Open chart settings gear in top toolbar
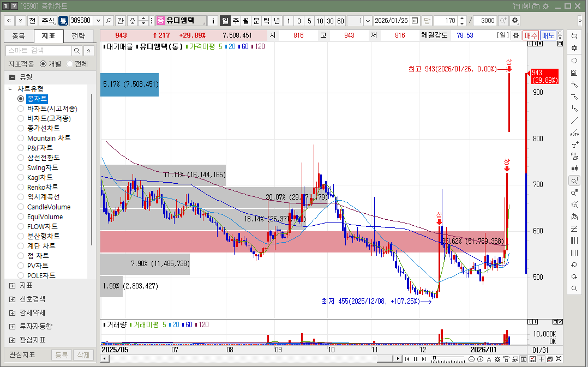 click(x=515, y=21)
